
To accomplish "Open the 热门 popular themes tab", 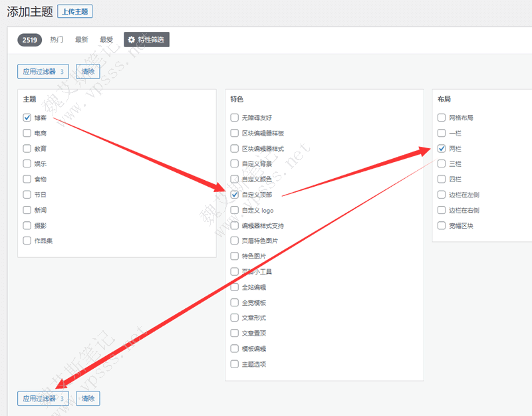I will click(x=57, y=40).
